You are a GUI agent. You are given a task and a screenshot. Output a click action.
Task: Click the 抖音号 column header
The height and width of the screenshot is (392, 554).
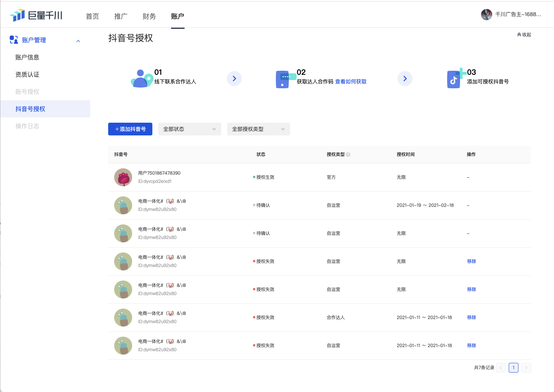121,154
